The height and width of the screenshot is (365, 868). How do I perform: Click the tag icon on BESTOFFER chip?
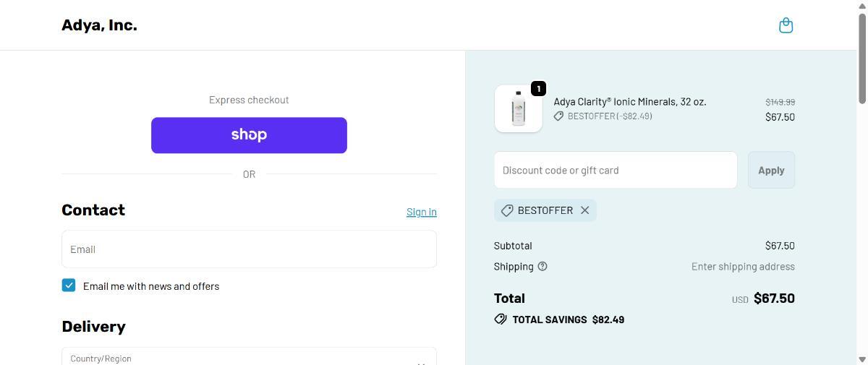[507, 210]
